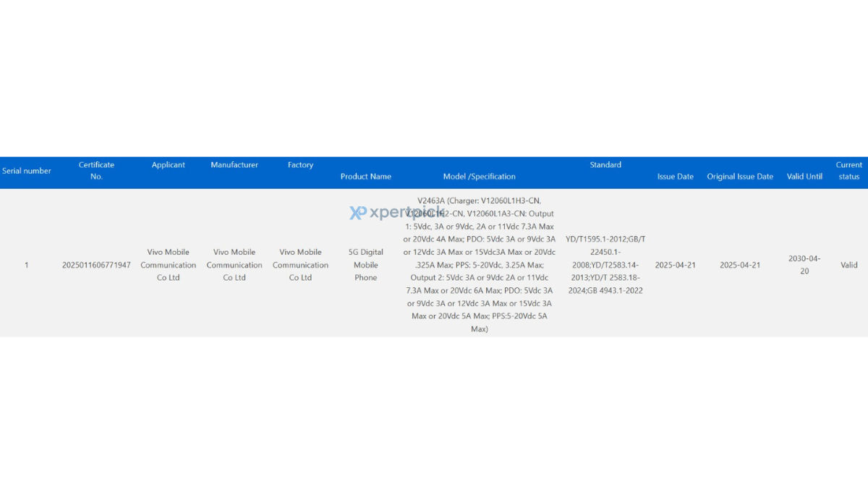Select the Applicant column header
Viewport: 868px width, 492px height.
[169, 165]
